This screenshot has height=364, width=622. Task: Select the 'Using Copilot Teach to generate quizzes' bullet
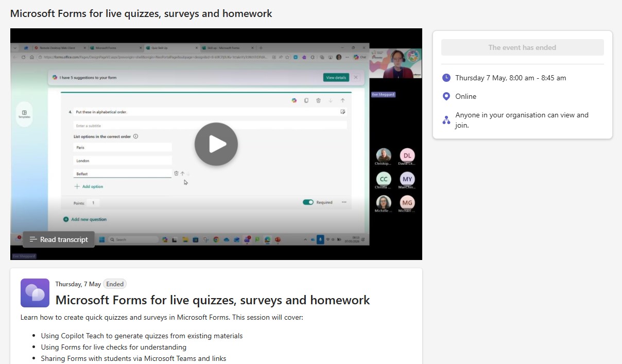pyautogui.click(x=142, y=336)
